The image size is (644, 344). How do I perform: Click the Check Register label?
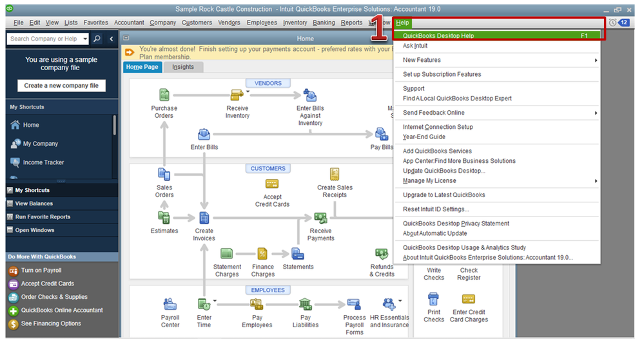[x=469, y=274]
